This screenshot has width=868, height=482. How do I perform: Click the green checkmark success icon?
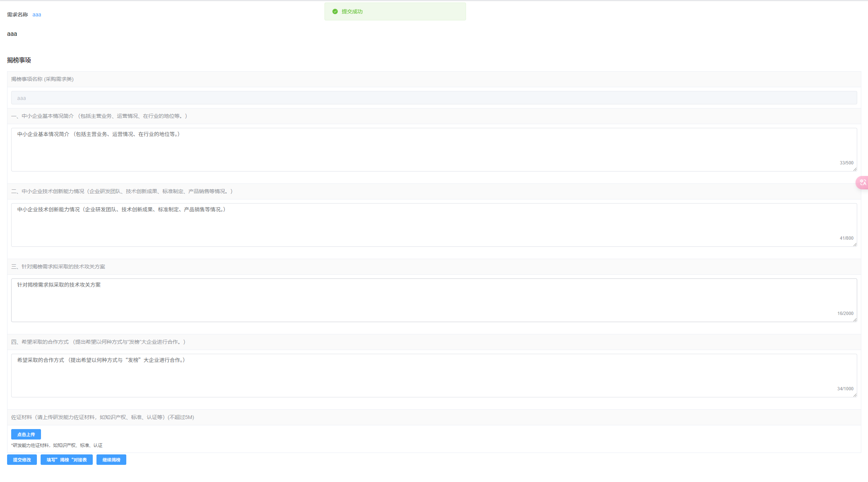(335, 12)
